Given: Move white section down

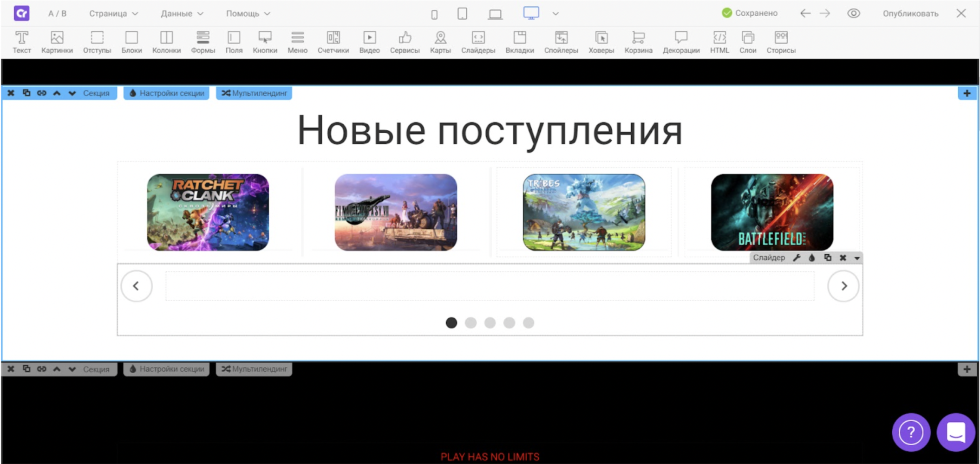Looking at the screenshot, I should coord(72,93).
